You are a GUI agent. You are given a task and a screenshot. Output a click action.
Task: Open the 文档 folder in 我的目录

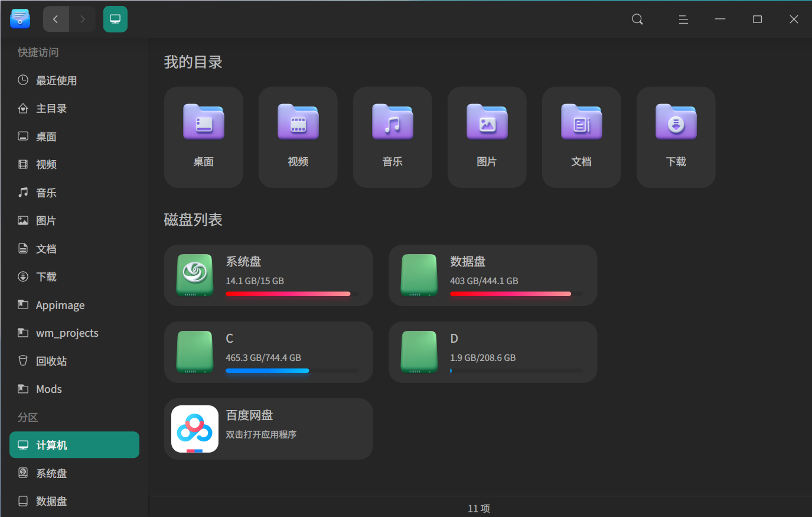tap(582, 137)
